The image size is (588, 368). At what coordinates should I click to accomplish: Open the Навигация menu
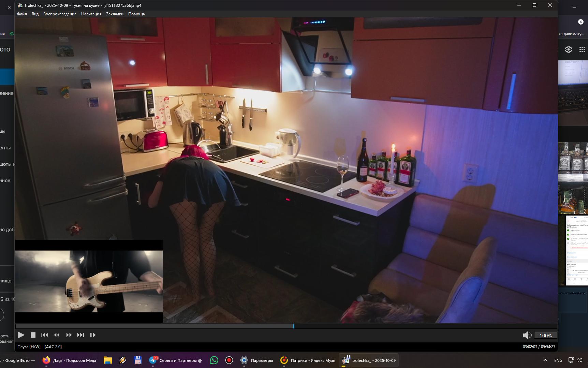(x=91, y=14)
